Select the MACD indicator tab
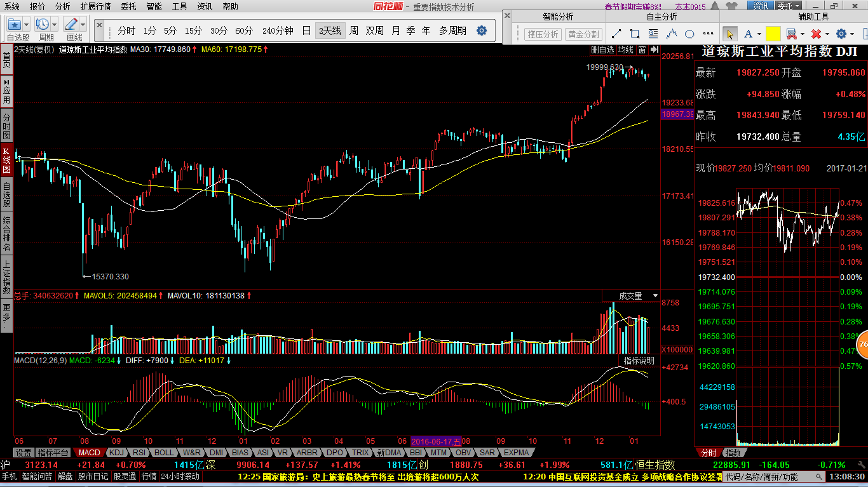The image size is (868, 487). (x=90, y=453)
